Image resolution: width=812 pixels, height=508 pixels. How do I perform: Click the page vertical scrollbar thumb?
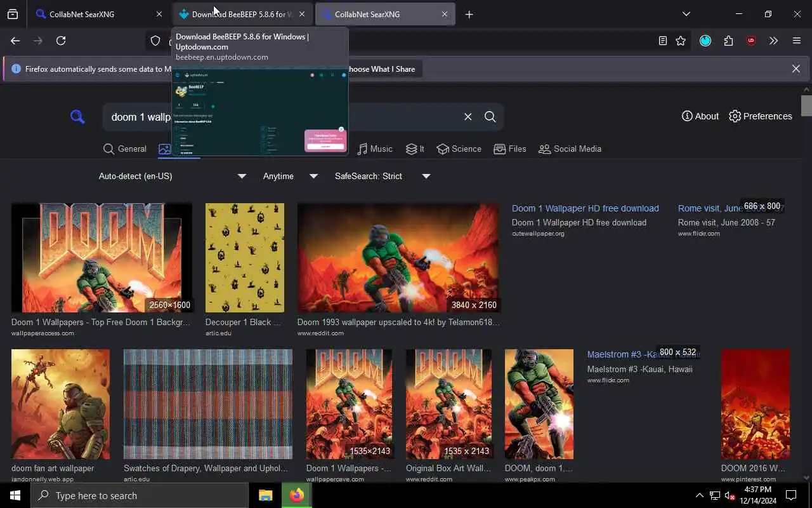[x=806, y=105]
